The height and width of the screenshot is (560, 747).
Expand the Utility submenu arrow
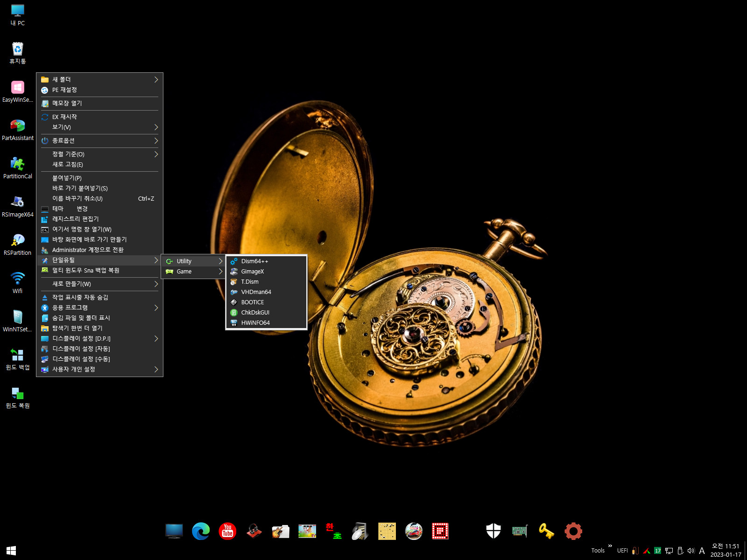(220, 261)
